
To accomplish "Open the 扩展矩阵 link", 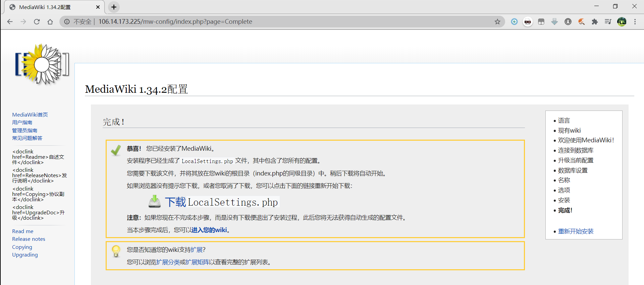I will [198, 262].
